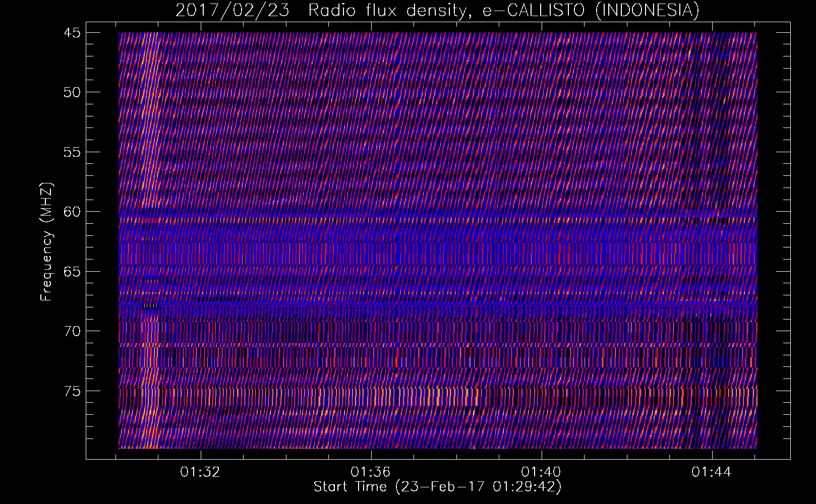
Task: Click the 'Frequency (MHZ)' axis label
Action: point(46,241)
